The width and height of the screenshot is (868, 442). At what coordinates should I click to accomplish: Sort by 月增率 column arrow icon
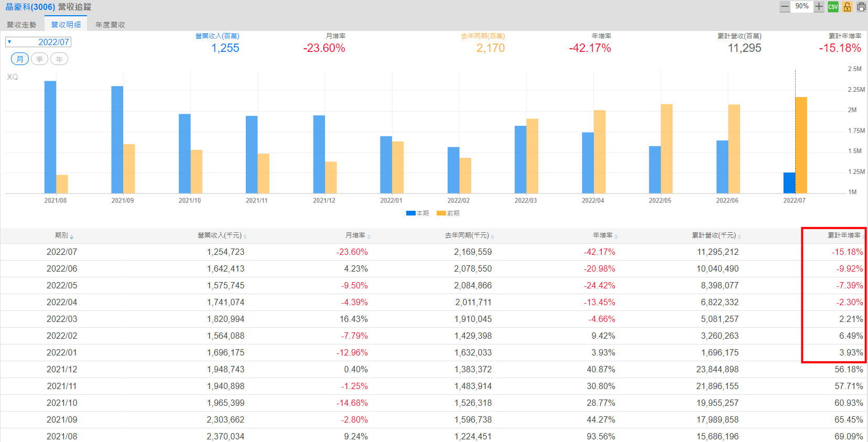click(x=369, y=236)
